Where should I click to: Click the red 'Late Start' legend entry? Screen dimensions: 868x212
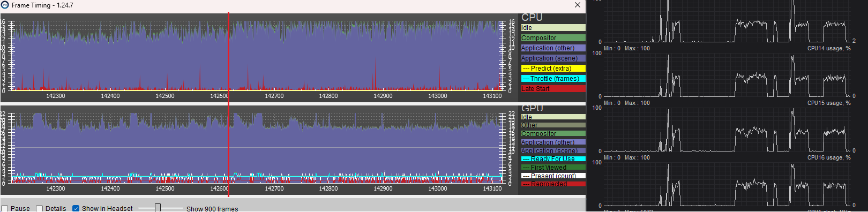click(553, 89)
